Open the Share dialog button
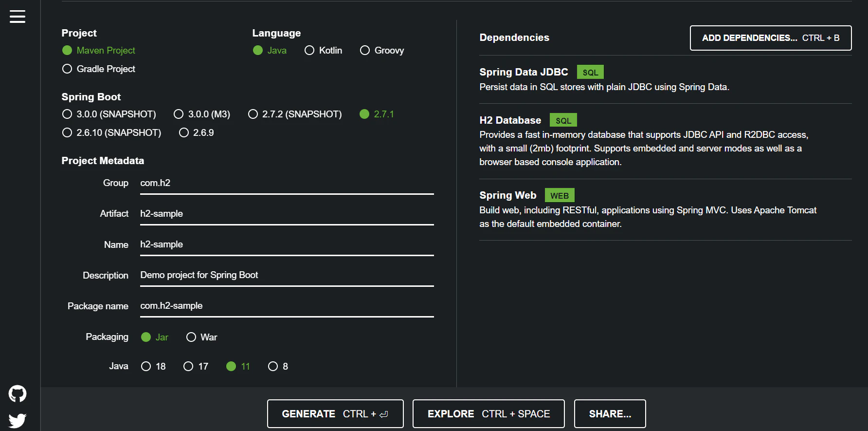Screen dimensions: 868x431 tap(610, 414)
